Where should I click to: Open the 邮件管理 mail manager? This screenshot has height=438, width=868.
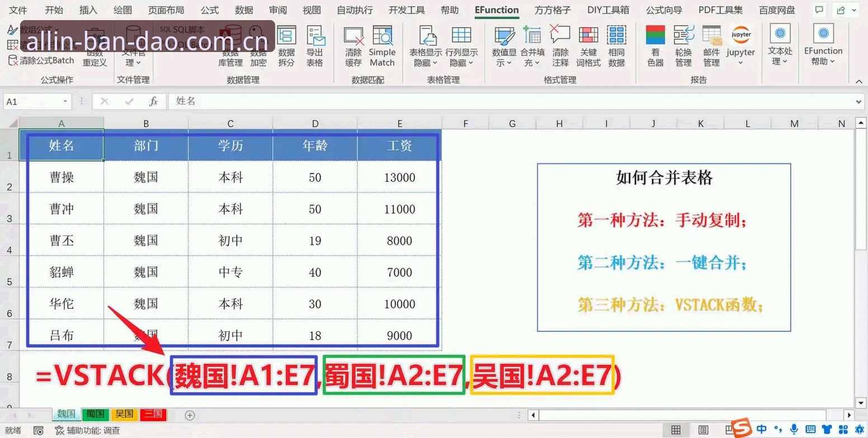pyautogui.click(x=711, y=46)
